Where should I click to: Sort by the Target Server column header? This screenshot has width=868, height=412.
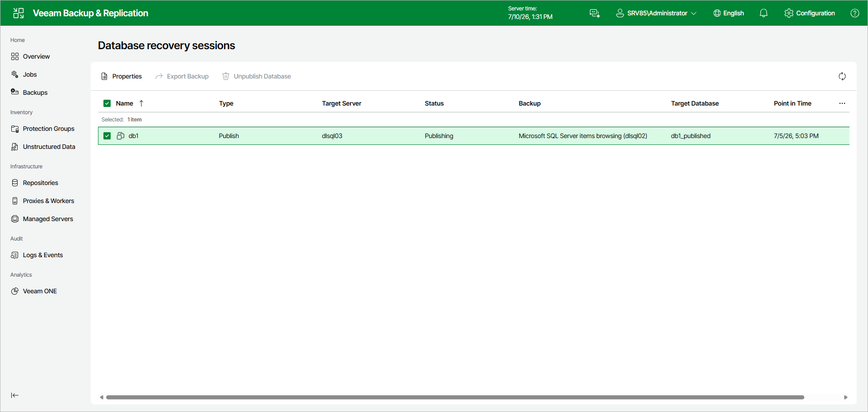[341, 103]
